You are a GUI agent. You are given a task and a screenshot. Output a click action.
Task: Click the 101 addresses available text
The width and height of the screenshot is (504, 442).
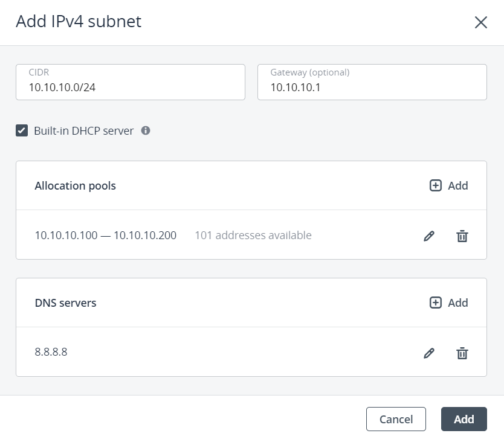253,235
